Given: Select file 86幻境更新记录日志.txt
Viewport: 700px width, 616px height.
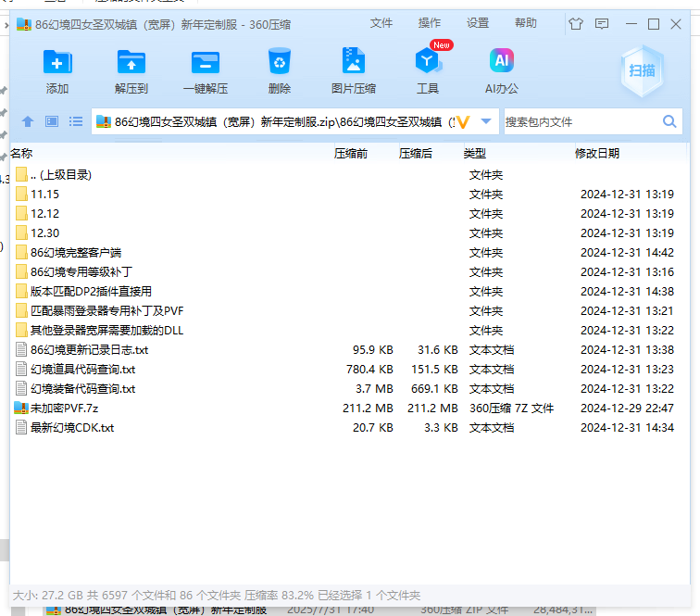Looking at the screenshot, I should click(x=349, y=350).
